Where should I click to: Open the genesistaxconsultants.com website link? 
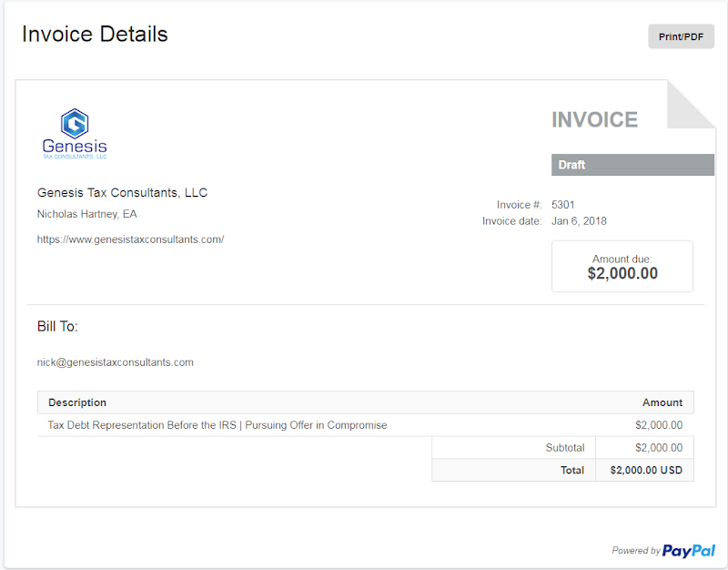(x=131, y=239)
